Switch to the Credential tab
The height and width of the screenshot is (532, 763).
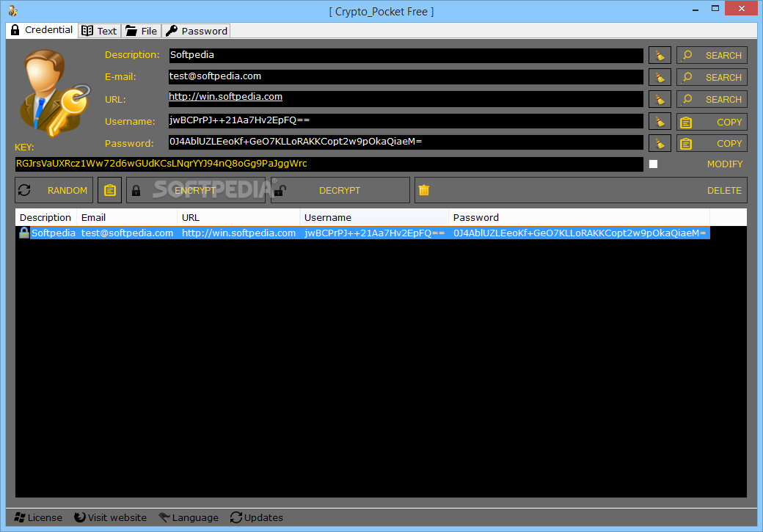pyautogui.click(x=42, y=30)
